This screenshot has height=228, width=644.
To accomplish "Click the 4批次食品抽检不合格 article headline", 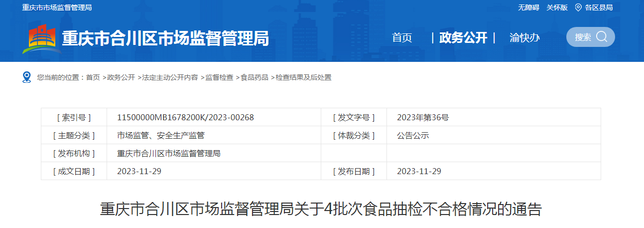I will (321, 209).
